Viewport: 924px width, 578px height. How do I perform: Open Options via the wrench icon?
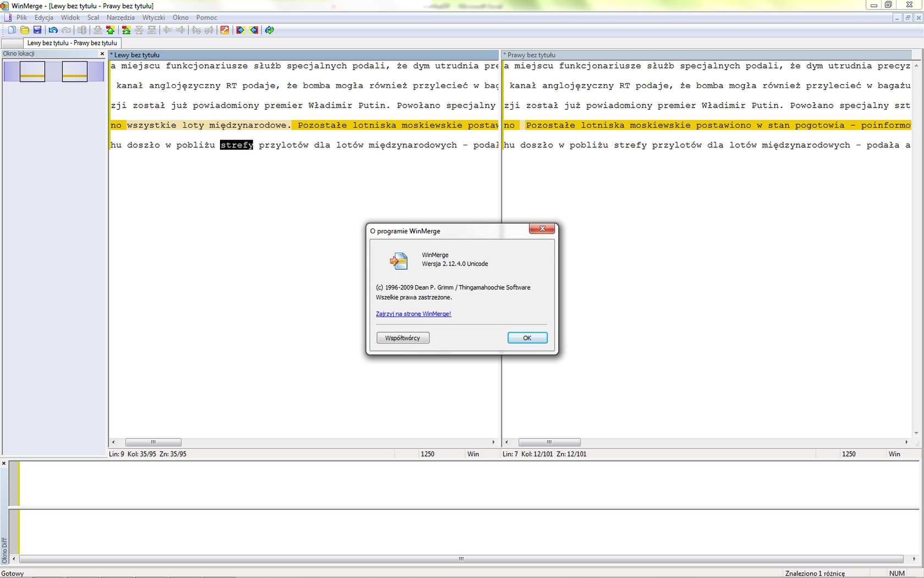[x=225, y=30]
